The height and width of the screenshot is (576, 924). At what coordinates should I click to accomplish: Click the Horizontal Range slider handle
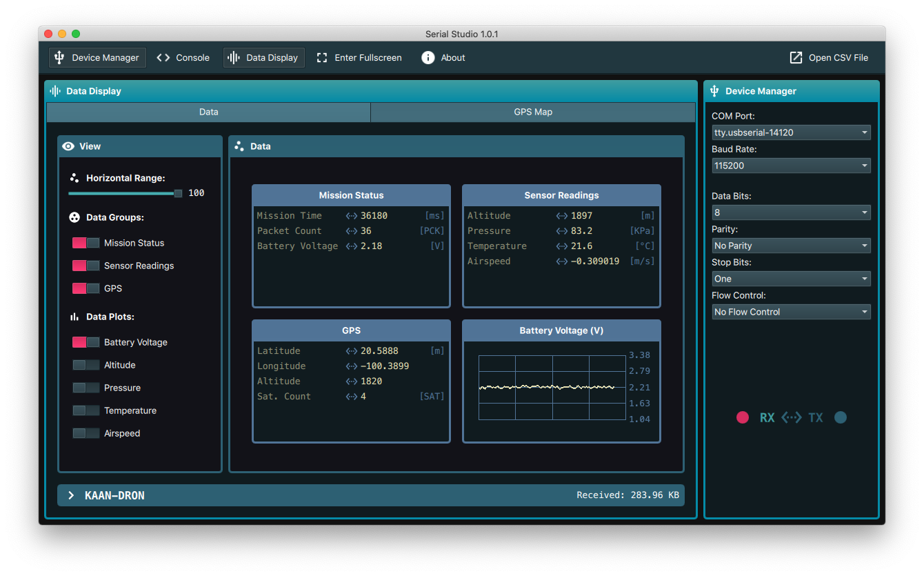(x=178, y=194)
